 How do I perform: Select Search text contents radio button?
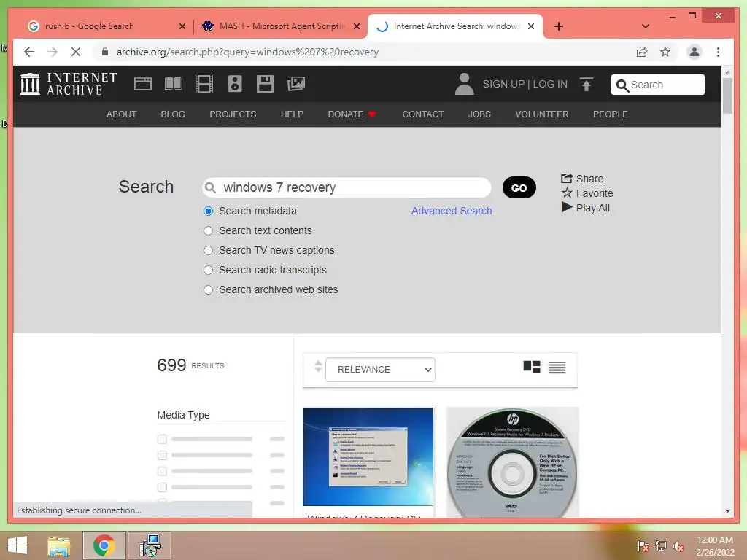(x=208, y=231)
